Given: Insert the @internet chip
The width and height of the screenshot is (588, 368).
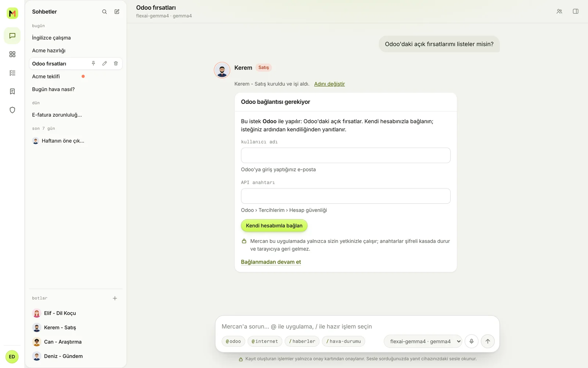Looking at the screenshot, I should (265, 342).
